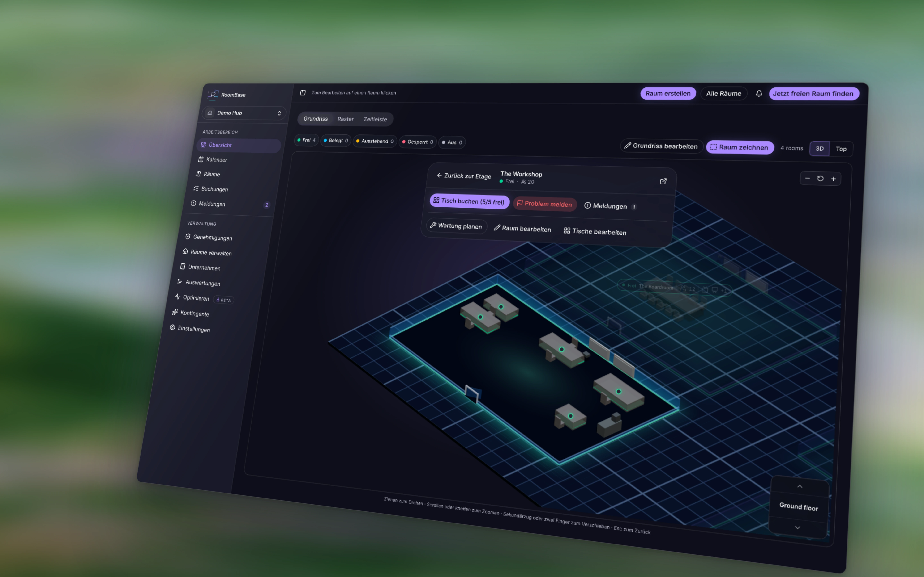Zoom out with the minus icon
This screenshot has height=577, width=924.
(807, 178)
